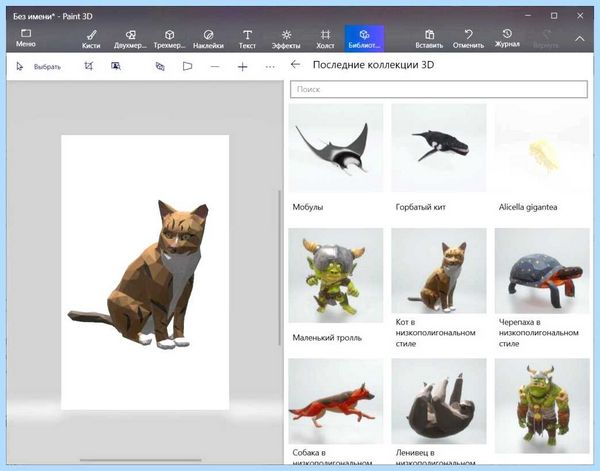Select the Горбатый кит whale model

pyautogui.click(x=439, y=148)
